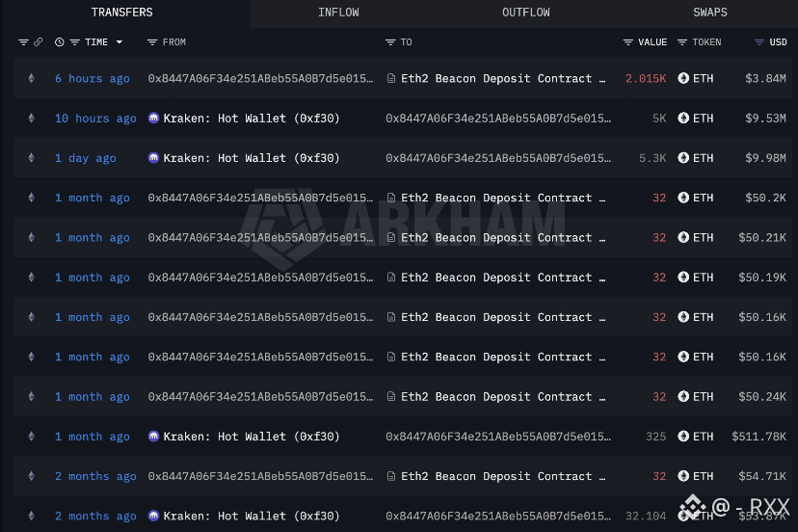Open the '6 hours ago' transaction link

(93, 78)
